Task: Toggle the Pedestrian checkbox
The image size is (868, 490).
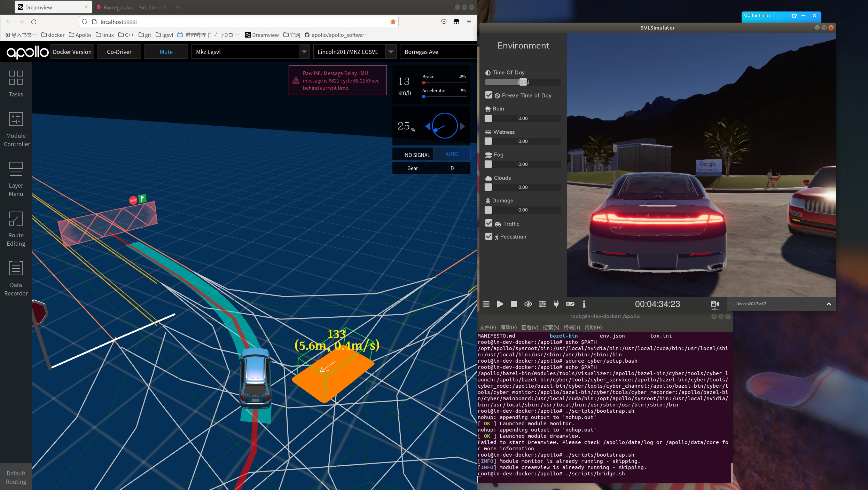Action: coord(489,236)
